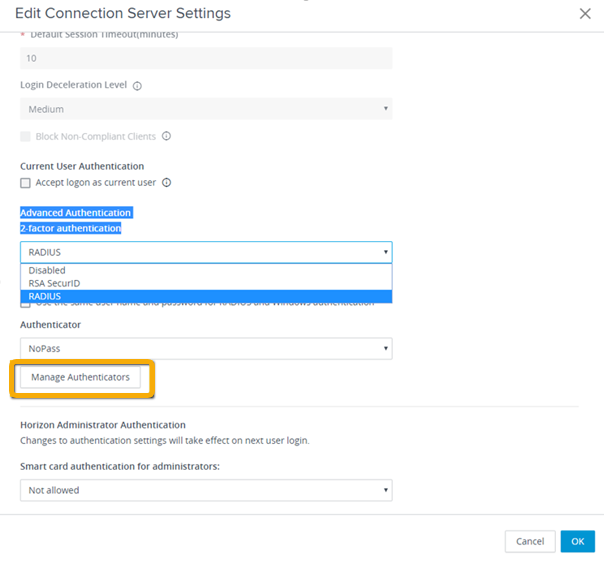The width and height of the screenshot is (604, 561).
Task: Open the Authenticator NoPass dropdown
Action: pos(205,348)
